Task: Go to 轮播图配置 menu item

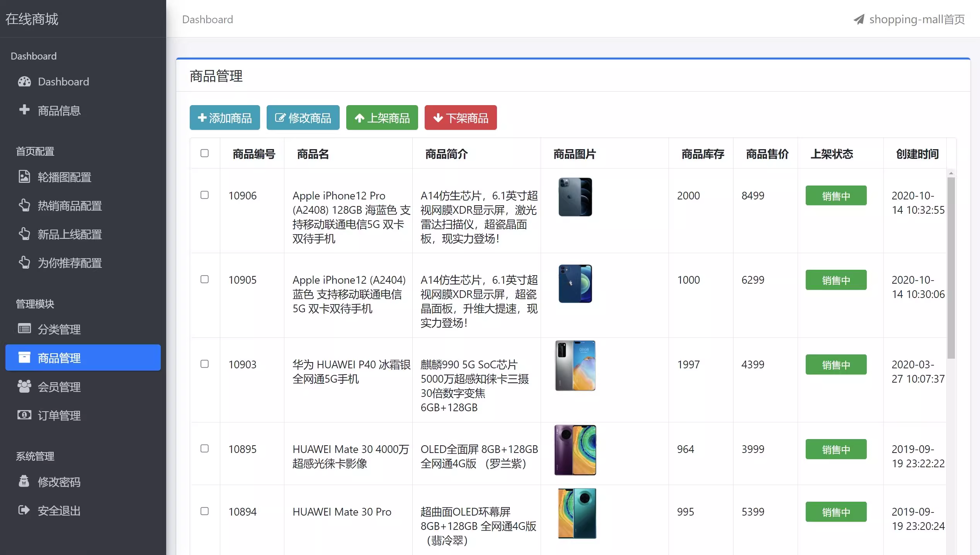Action: tap(83, 177)
